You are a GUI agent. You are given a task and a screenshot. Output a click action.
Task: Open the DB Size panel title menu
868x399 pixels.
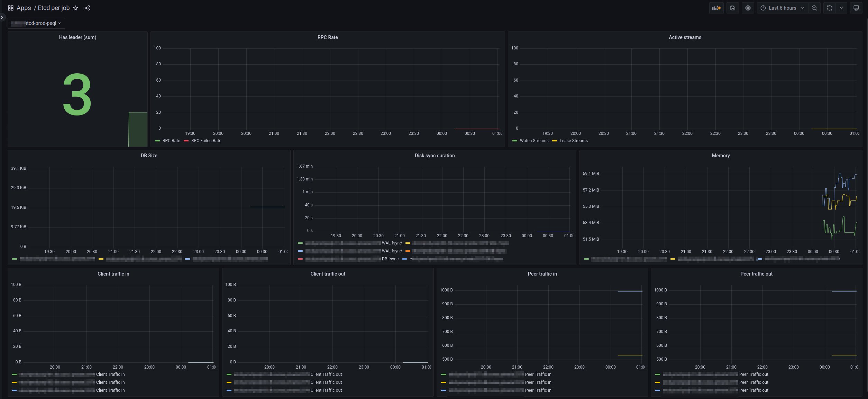pyautogui.click(x=149, y=156)
